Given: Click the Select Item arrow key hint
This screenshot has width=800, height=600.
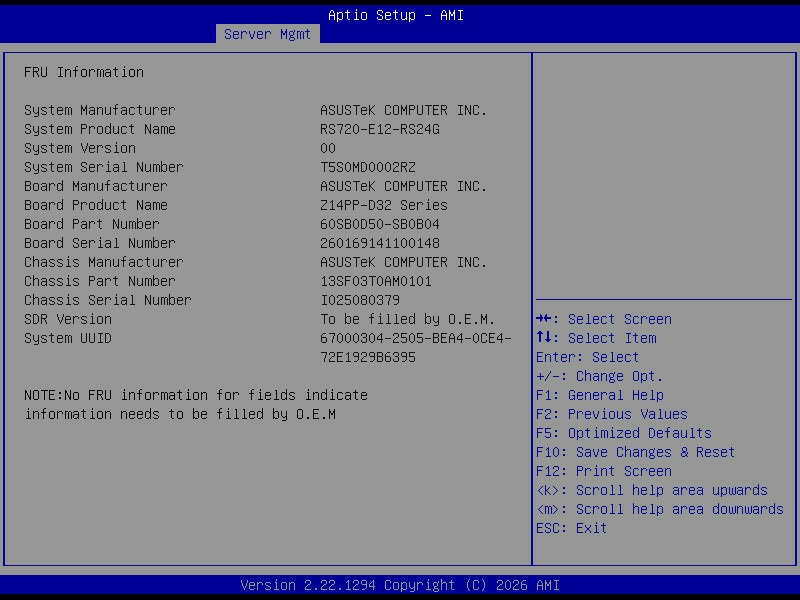Looking at the screenshot, I should click(x=596, y=338).
